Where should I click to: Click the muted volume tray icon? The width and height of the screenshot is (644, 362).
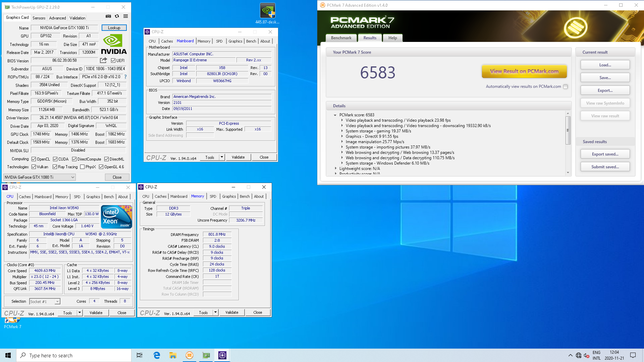[x=587, y=355]
